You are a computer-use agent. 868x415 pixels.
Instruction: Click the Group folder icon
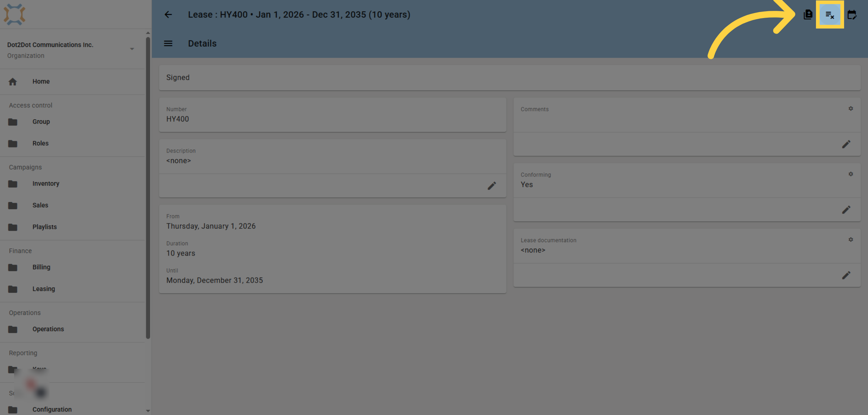[13, 122]
